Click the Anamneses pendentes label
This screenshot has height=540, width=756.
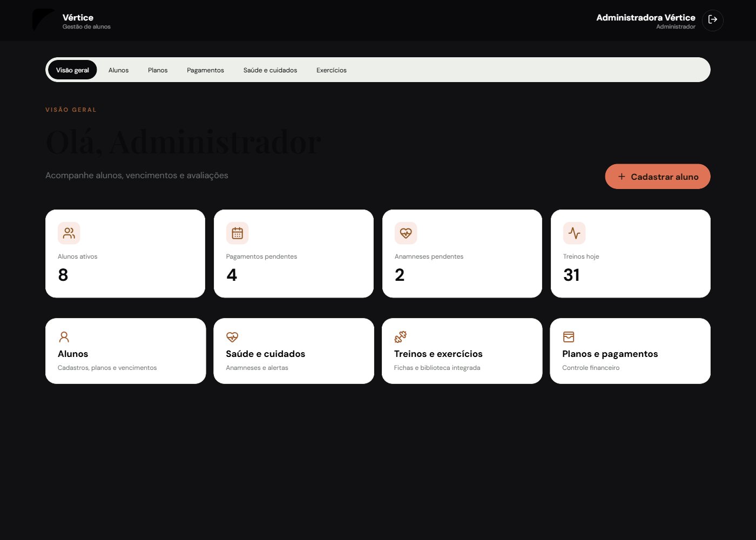tap(429, 256)
